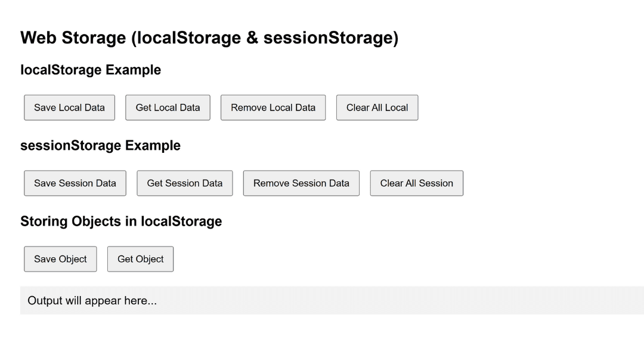
Task: Click the Save Object button
Action: click(60, 259)
